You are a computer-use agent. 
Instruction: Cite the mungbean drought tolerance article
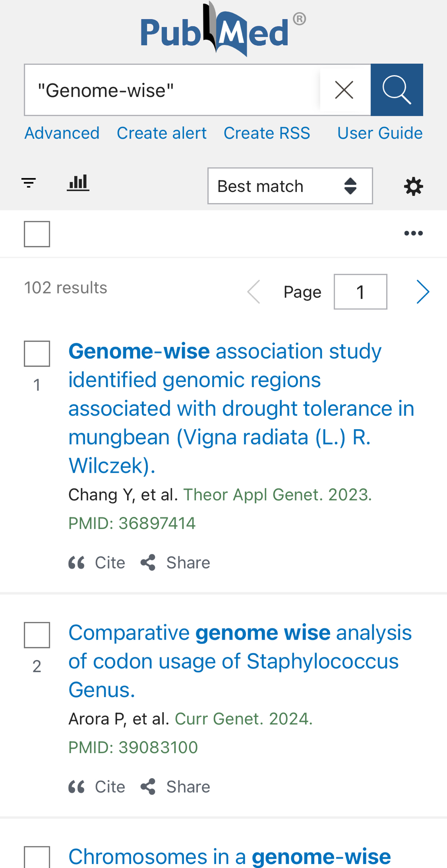pyautogui.click(x=97, y=562)
